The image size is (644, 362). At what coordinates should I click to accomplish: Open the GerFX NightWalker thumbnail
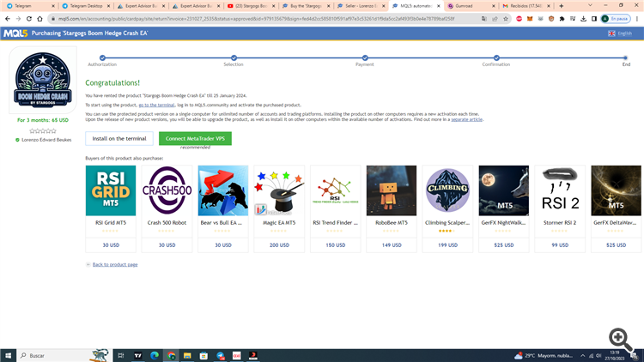pos(503,190)
